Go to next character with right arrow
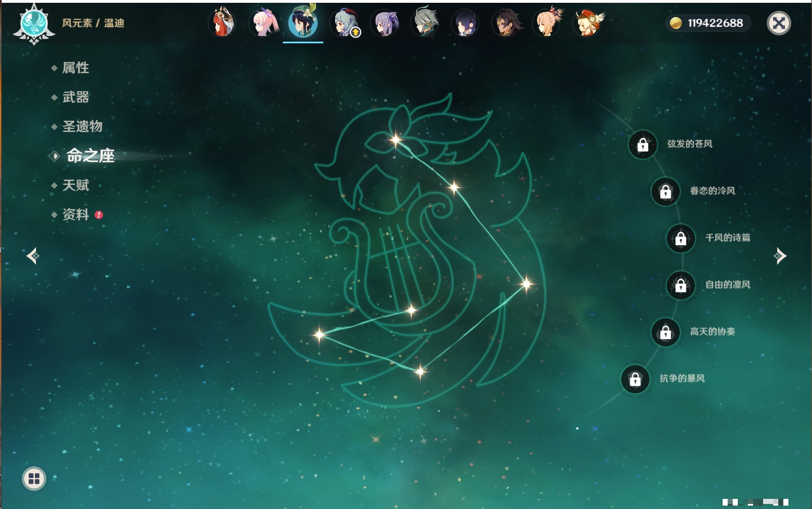812x509 pixels. coord(780,256)
